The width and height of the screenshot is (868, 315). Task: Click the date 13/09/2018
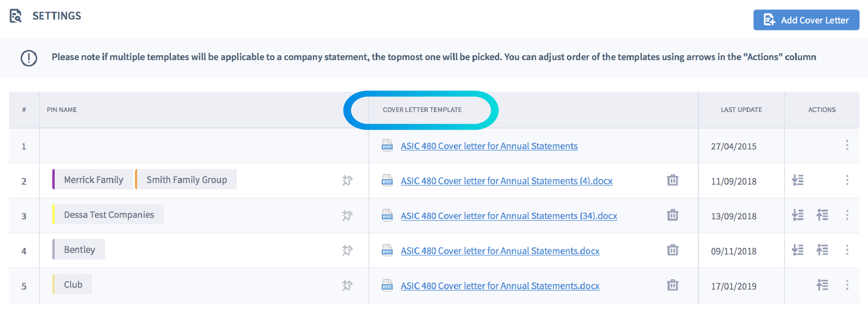(734, 216)
